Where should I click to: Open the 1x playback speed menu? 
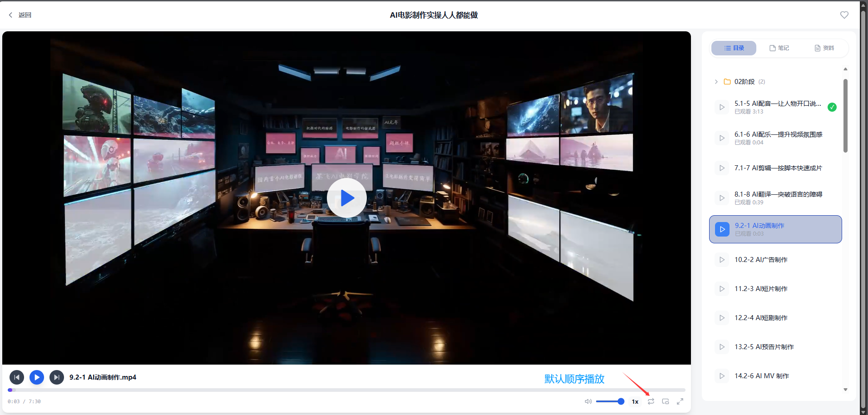tap(635, 401)
